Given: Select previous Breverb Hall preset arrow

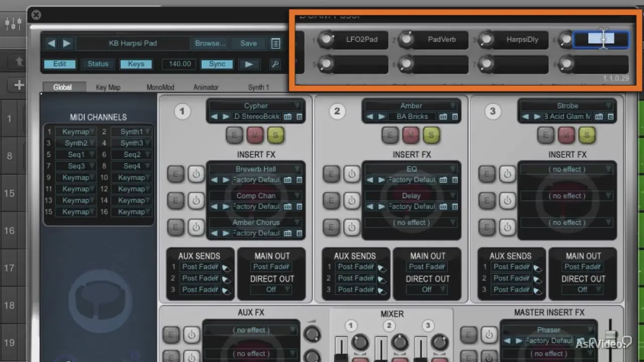Looking at the screenshot, I should tap(214, 180).
